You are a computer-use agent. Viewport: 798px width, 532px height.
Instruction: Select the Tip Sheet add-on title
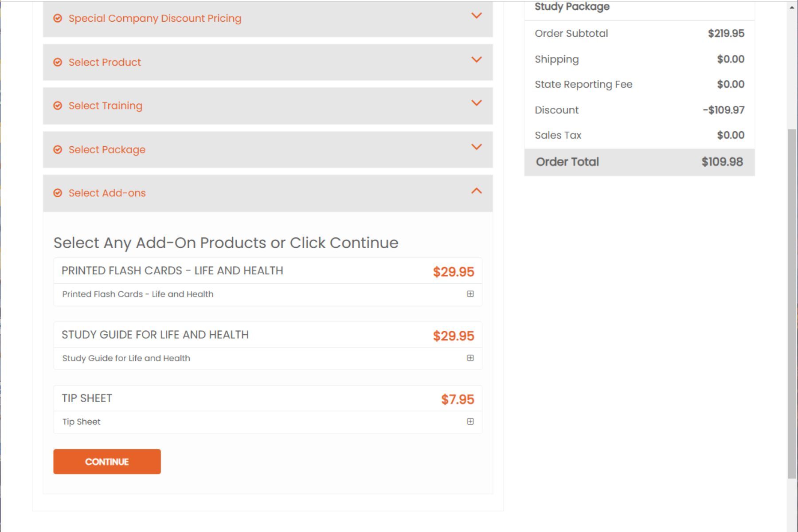coord(87,398)
